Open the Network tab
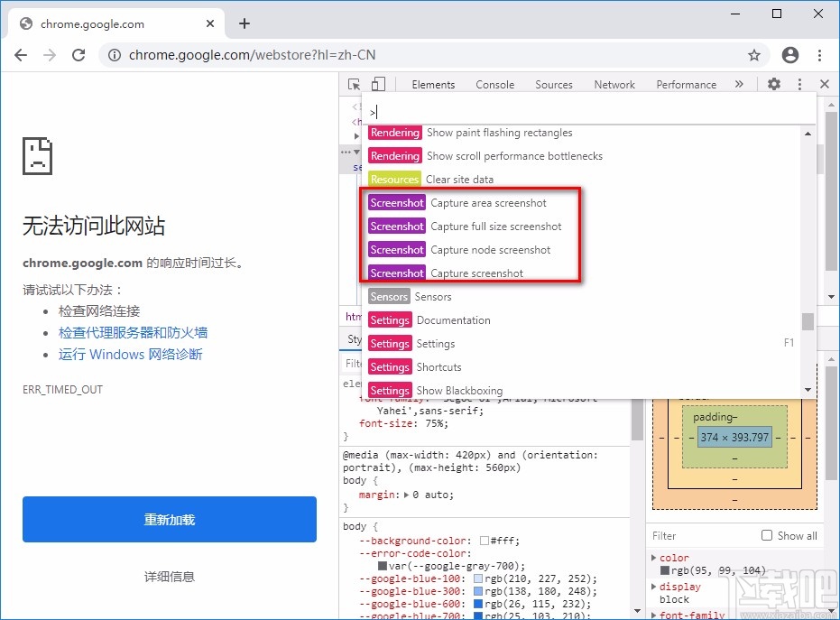This screenshot has width=840, height=620. [x=614, y=85]
